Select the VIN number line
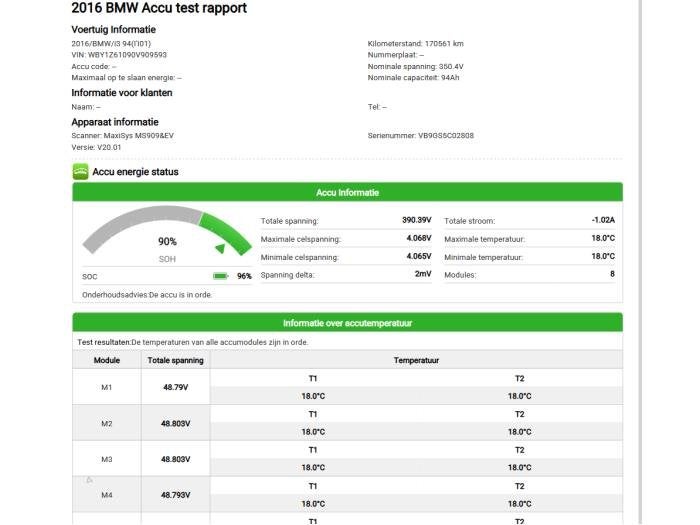The height and width of the screenshot is (525, 700). pyautogui.click(x=119, y=55)
